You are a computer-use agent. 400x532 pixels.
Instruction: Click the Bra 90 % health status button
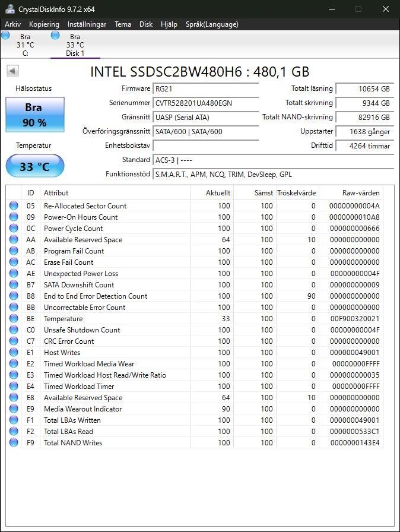click(x=35, y=115)
